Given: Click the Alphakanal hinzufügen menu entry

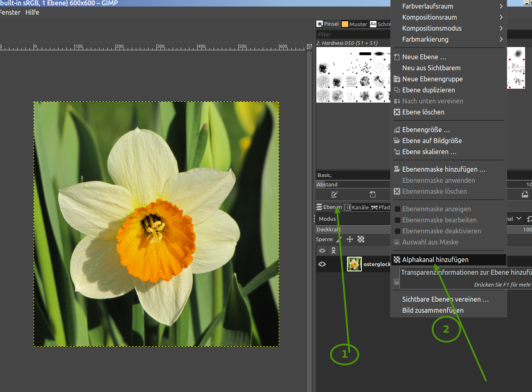Looking at the screenshot, I should (435, 260).
